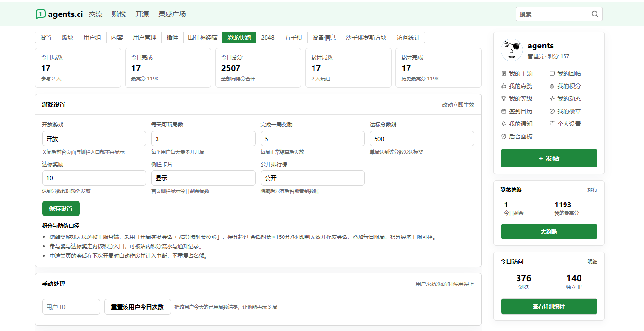Click the agents.ci logo icon
The image size is (644, 331).
pyautogui.click(x=41, y=15)
